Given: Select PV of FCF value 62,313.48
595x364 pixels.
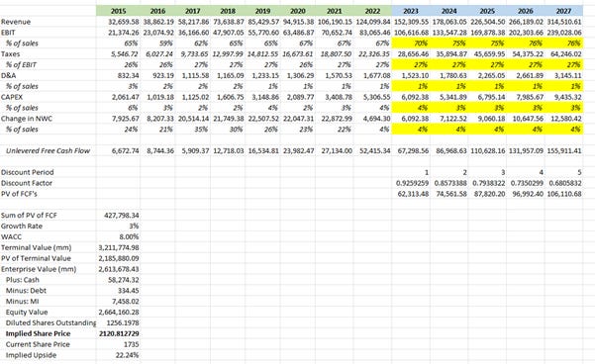Looking at the screenshot, I should coord(413,194).
